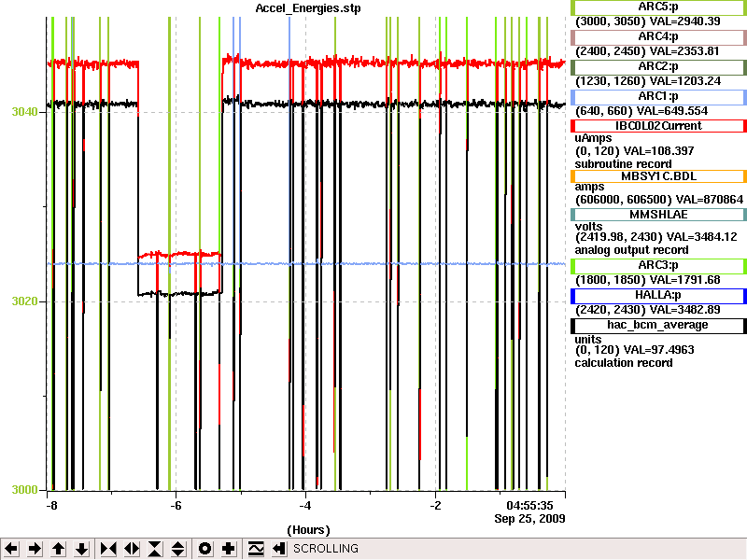This screenshot has width=747, height=560.
Task: Click the ARC1 value VAL=649.554
Action: [x=672, y=111]
